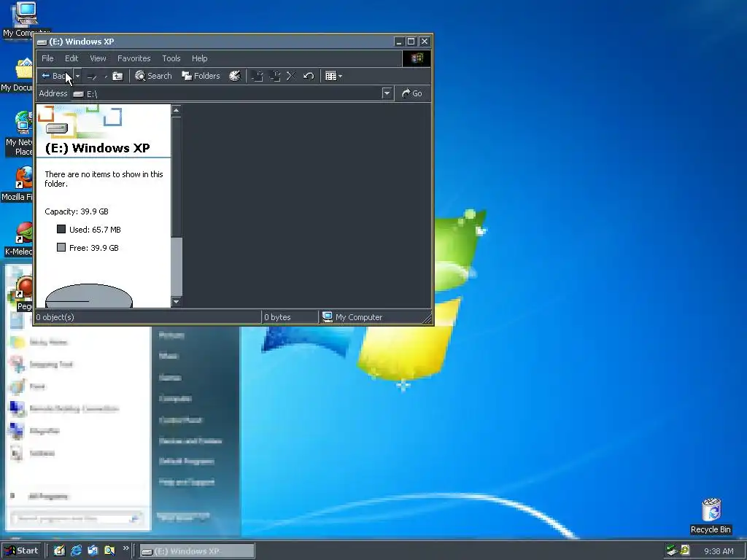Click the Undo arrow toolbar icon

[309, 76]
